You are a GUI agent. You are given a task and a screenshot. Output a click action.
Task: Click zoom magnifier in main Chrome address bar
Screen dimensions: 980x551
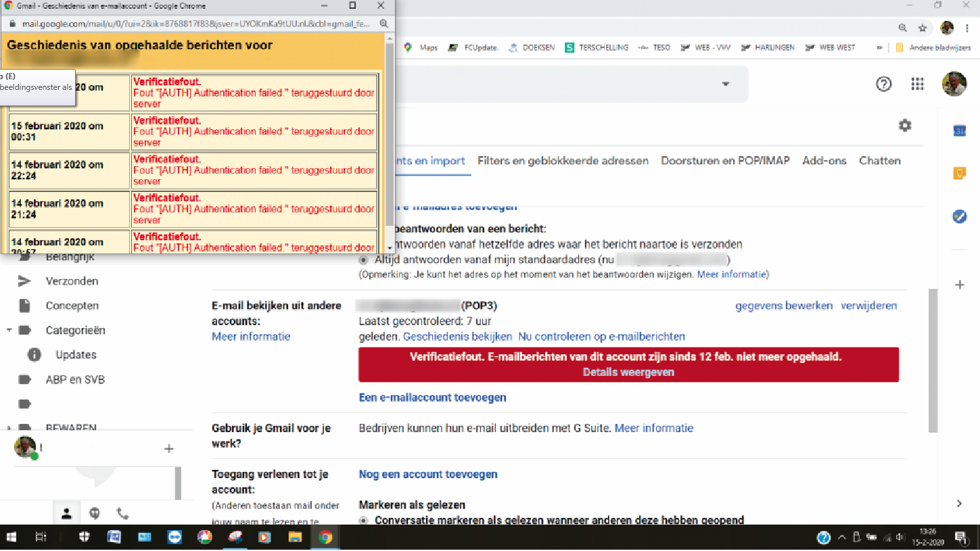pos(903,28)
